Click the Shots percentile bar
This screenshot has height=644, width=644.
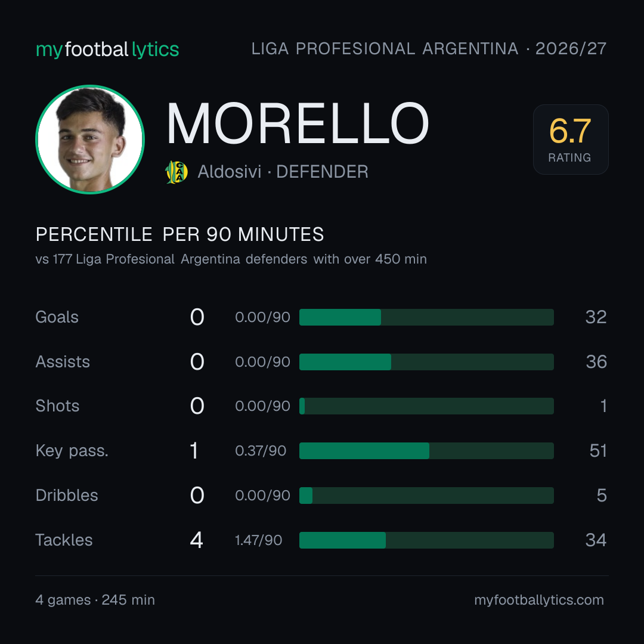(426, 406)
